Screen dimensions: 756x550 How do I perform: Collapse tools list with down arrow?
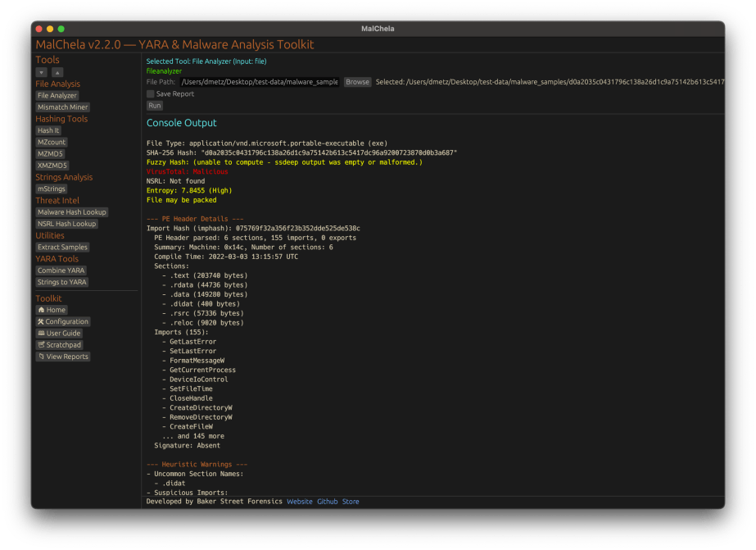click(x=42, y=72)
